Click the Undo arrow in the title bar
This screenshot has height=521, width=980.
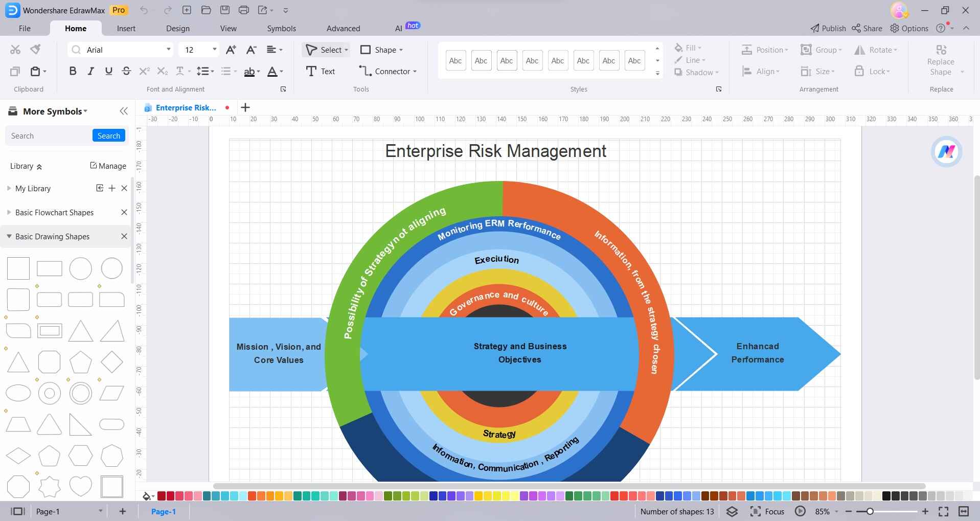point(144,10)
